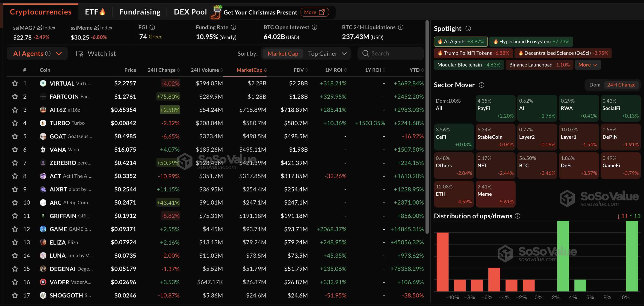Open Funding Rate info tooltip icon
644x306 pixels.
pyautogui.click(x=233, y=27)
